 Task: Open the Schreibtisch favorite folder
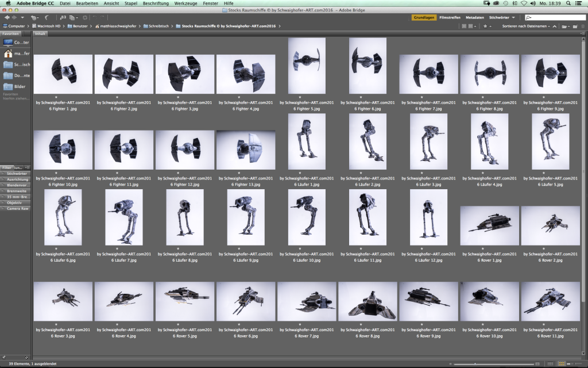coord(8,64)
